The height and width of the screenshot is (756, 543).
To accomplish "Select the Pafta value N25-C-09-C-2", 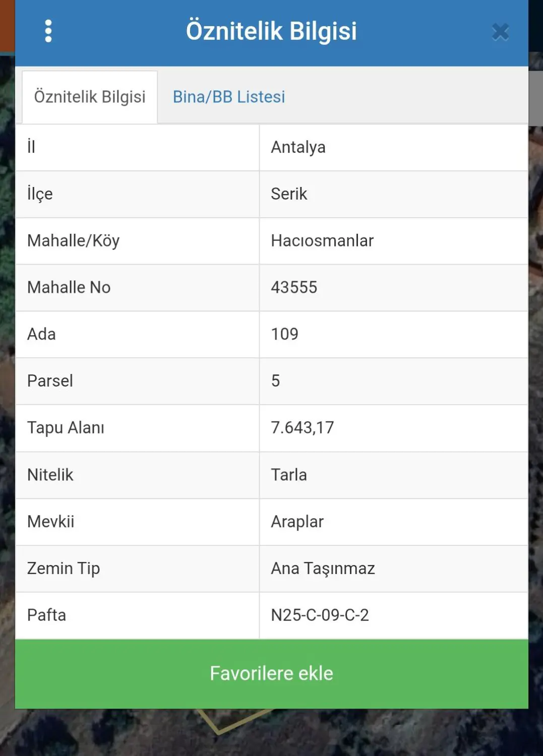I will (x=320, y=615).
